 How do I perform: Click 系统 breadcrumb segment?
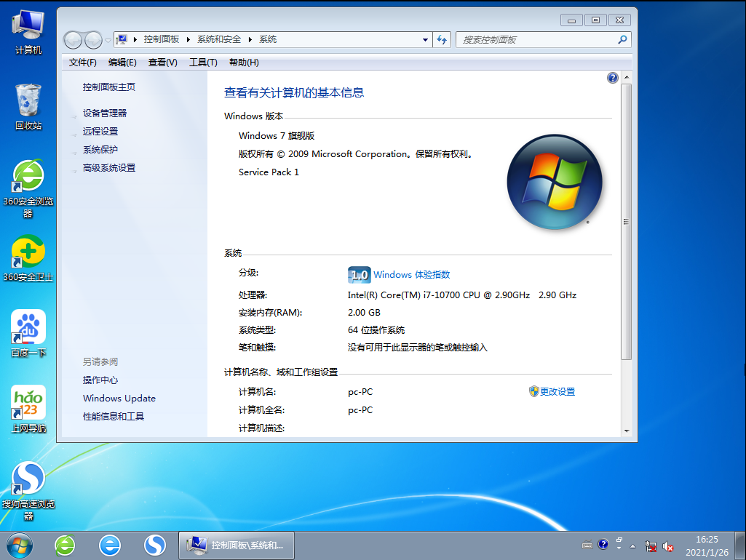pyautogui.click(x=268, y=39)
